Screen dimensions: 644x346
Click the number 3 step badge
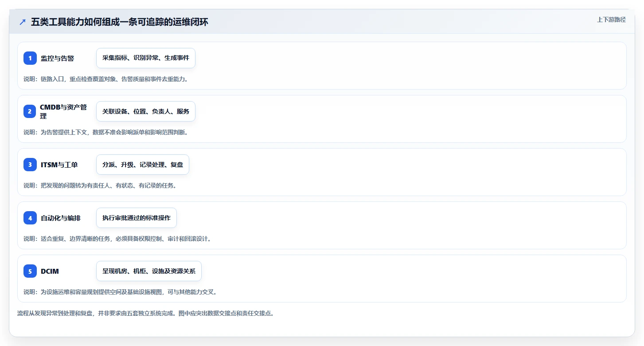coord(30,165)
